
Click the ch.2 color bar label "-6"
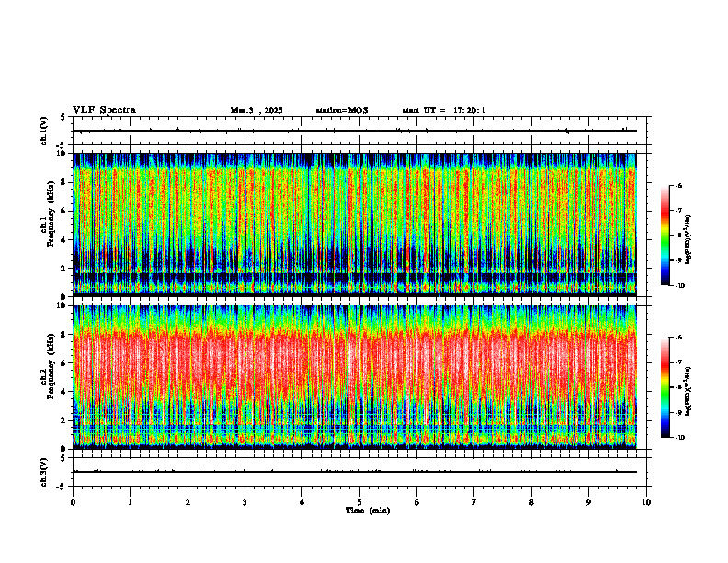click(x=679, y=338)
